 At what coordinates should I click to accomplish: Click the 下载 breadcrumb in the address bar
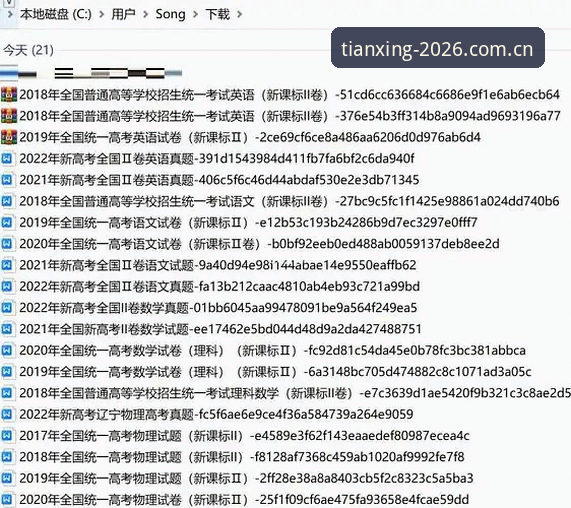217,15
